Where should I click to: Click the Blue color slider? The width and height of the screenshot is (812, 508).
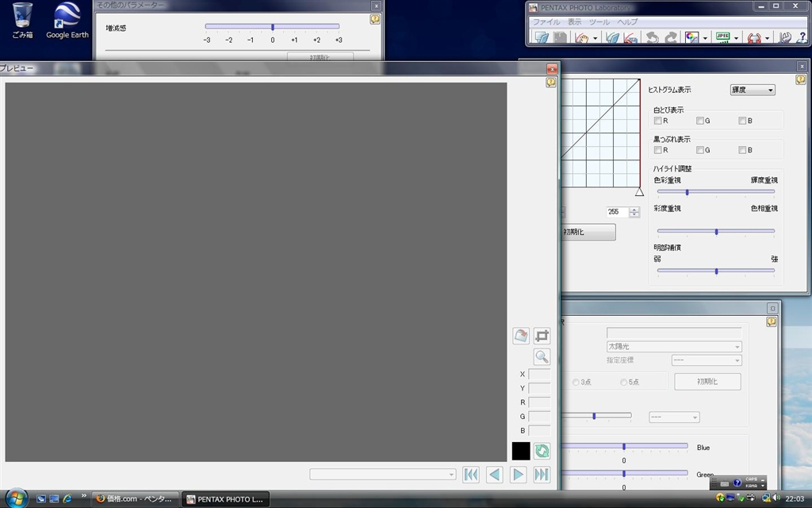pyautogui.click(x=624, y=446)
